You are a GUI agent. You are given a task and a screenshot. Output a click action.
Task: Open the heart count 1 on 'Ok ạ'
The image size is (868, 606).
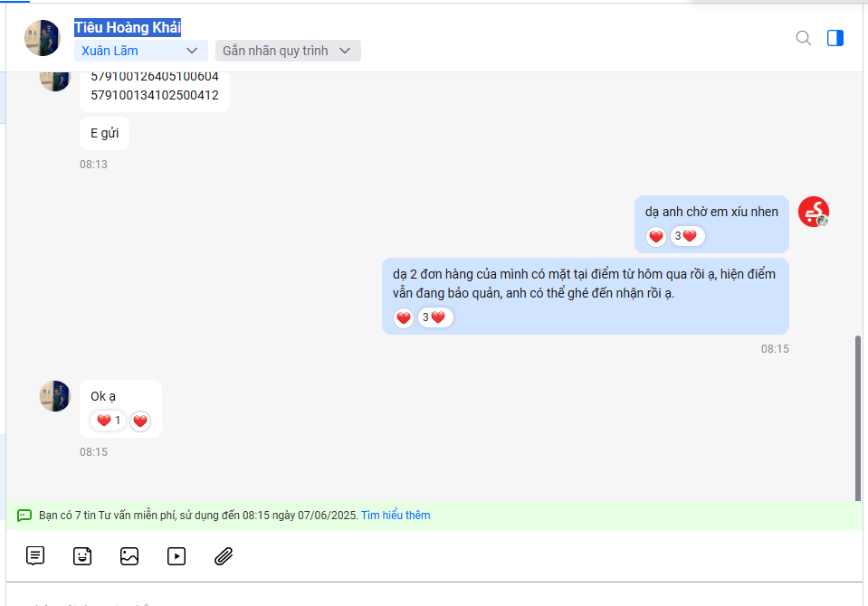(x=109, y=421)
